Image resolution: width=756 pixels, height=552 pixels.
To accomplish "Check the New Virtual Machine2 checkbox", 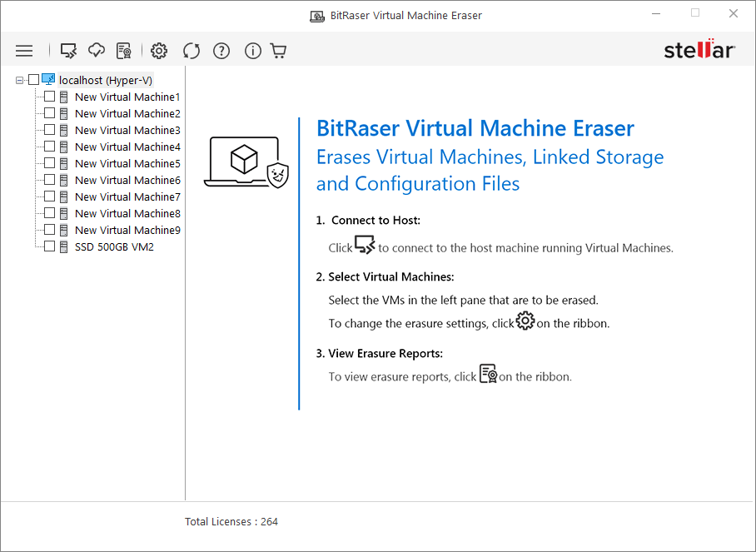I will click(50, 112).
